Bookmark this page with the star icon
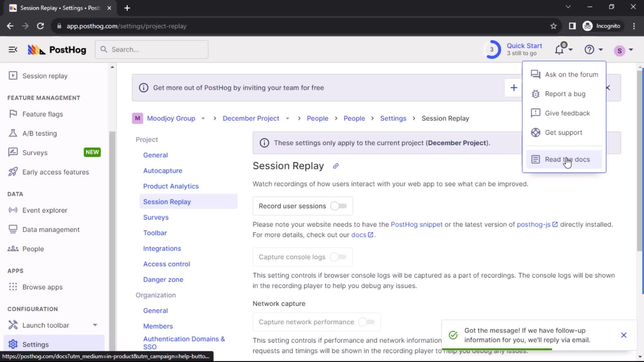 [x=553, y=26]
